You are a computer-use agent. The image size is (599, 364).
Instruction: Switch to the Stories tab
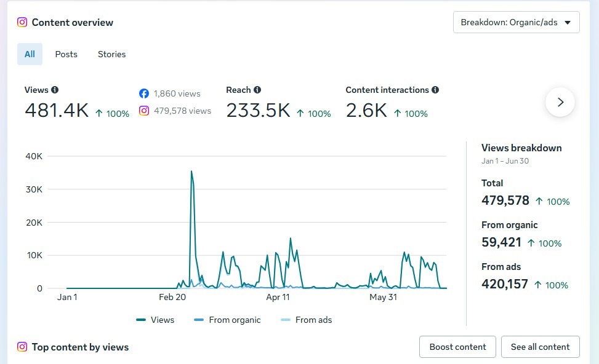click(x=111, y=54)
